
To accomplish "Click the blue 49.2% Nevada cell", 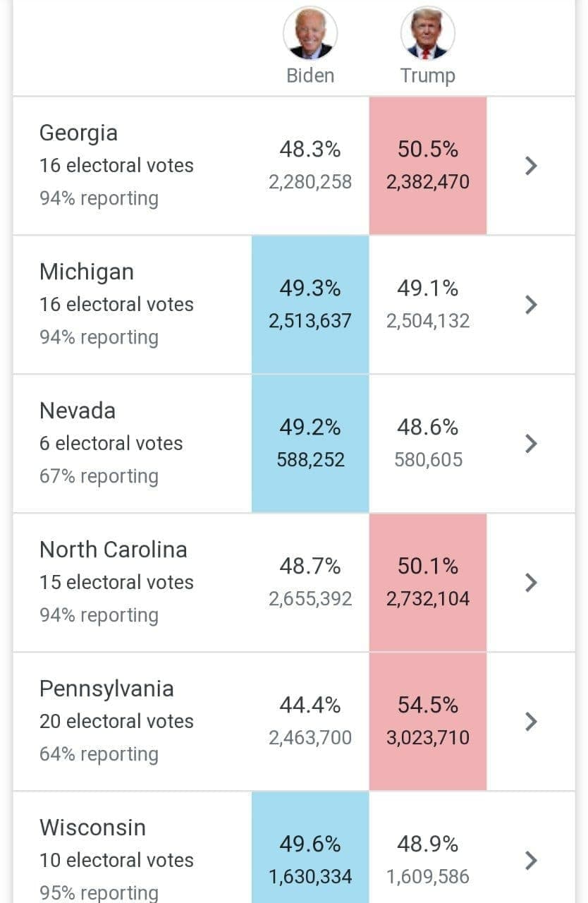I will click(310, 444).
